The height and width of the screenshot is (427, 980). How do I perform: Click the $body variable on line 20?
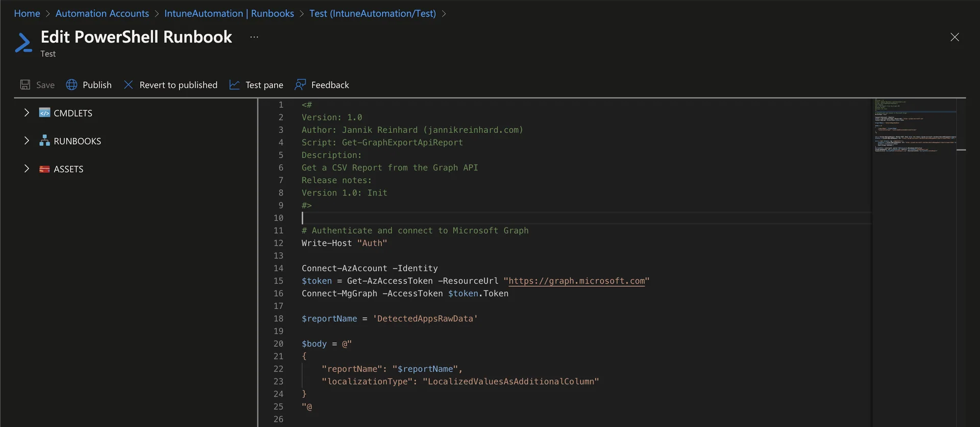tap(314, 344)
